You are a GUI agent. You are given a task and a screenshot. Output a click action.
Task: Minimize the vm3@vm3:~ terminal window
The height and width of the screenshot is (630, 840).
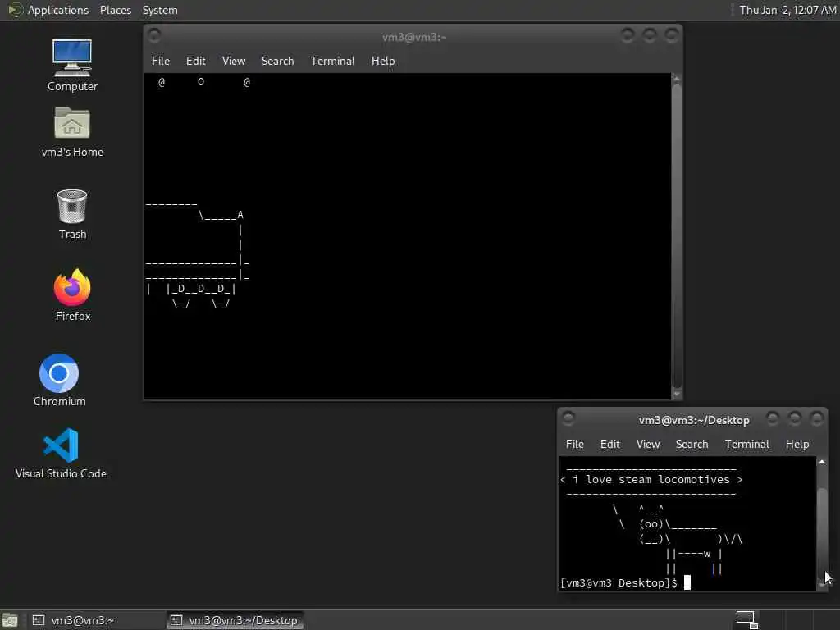pos(628,35)
